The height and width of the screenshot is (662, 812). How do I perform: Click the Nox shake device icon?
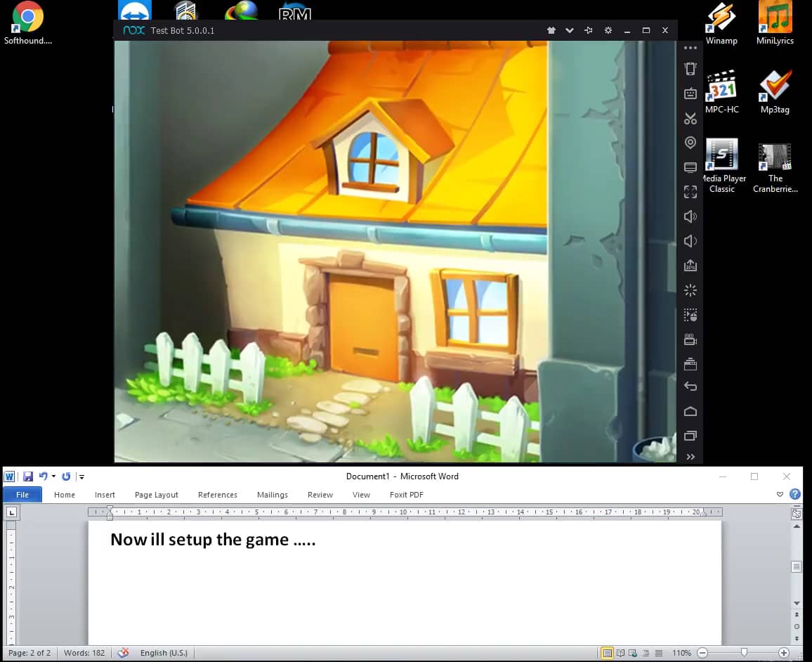pyautogui.click(x=690, y=69)
